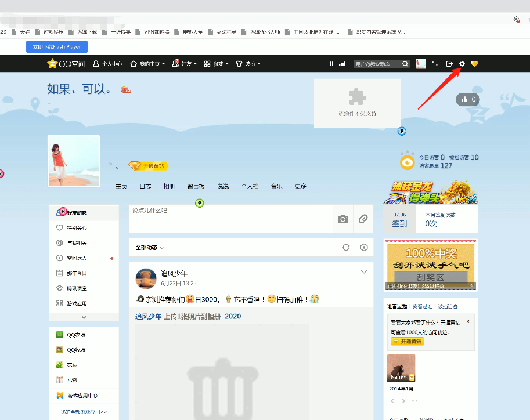The height and width of the screenshot is (420, 530).
Task: Open the settings gear in top bar
Action: [x=462, y=64]
